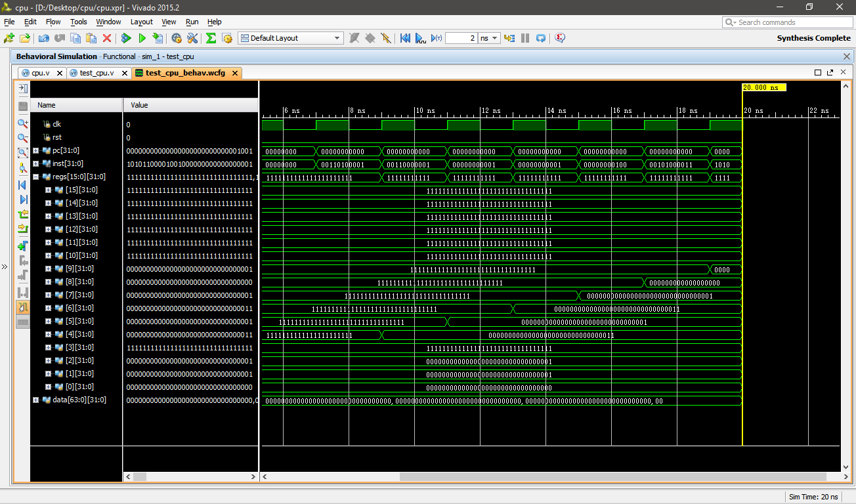Collapse the regs[15:0][31:0] group
Image resolution: width=856 pixels, height=504 pixels.
(x=36, y=177)
